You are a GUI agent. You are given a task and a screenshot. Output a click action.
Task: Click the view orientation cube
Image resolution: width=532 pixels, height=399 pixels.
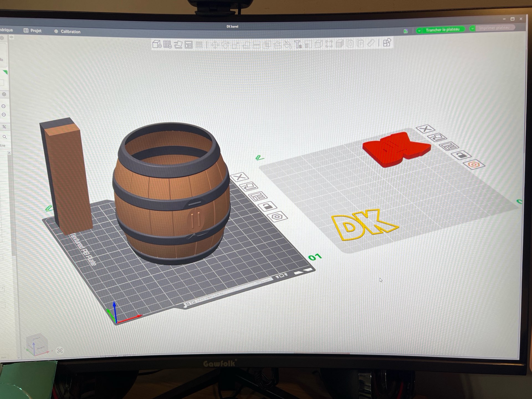tap(37, 345)
